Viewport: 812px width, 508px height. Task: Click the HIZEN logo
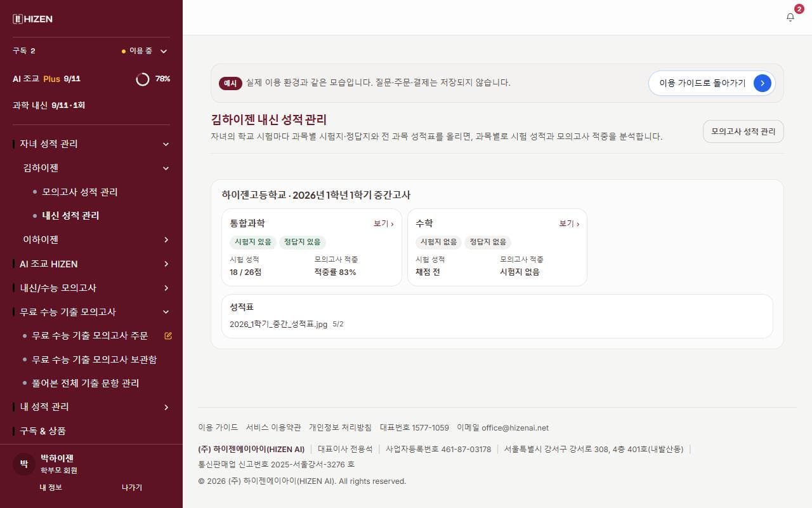(33, 19)
